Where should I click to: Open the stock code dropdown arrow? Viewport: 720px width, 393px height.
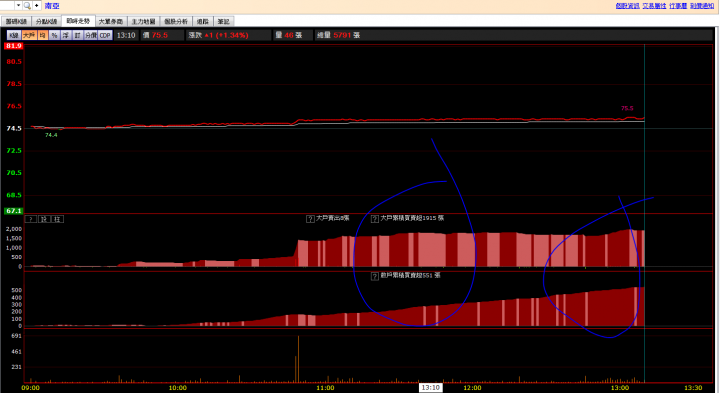coord(18,6)
